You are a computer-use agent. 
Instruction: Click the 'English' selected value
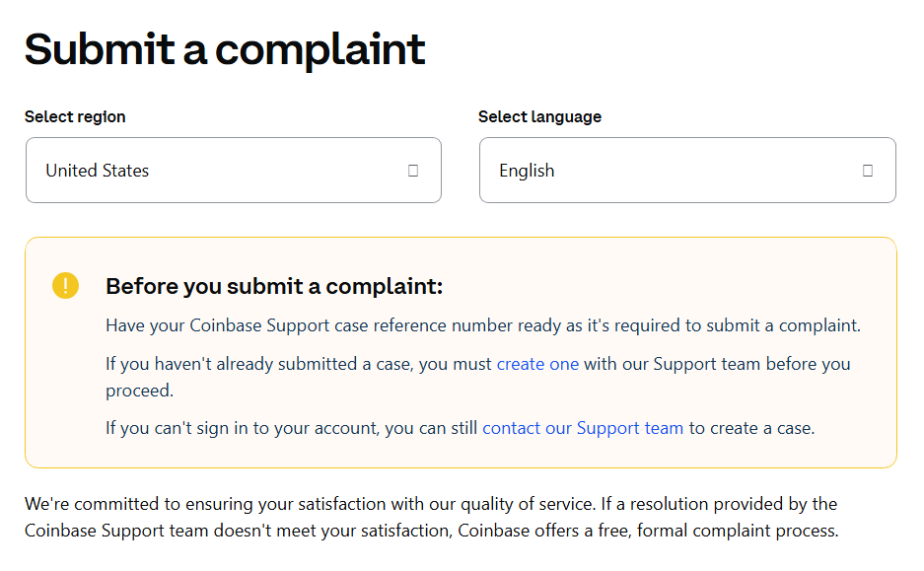(527, 171)
